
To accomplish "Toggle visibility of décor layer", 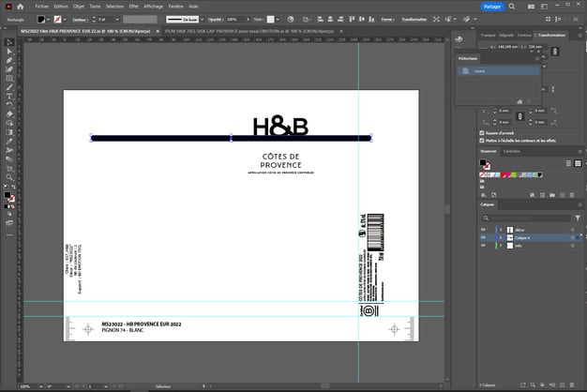I will 483,230.
